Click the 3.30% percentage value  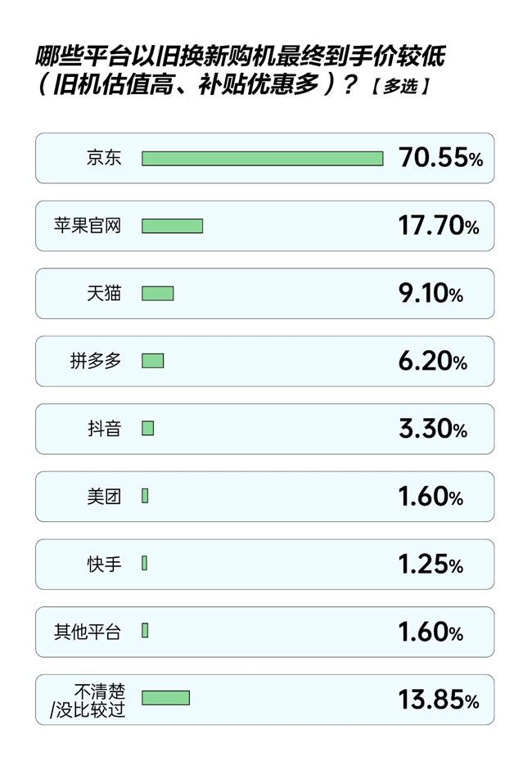tap(432, 428)
